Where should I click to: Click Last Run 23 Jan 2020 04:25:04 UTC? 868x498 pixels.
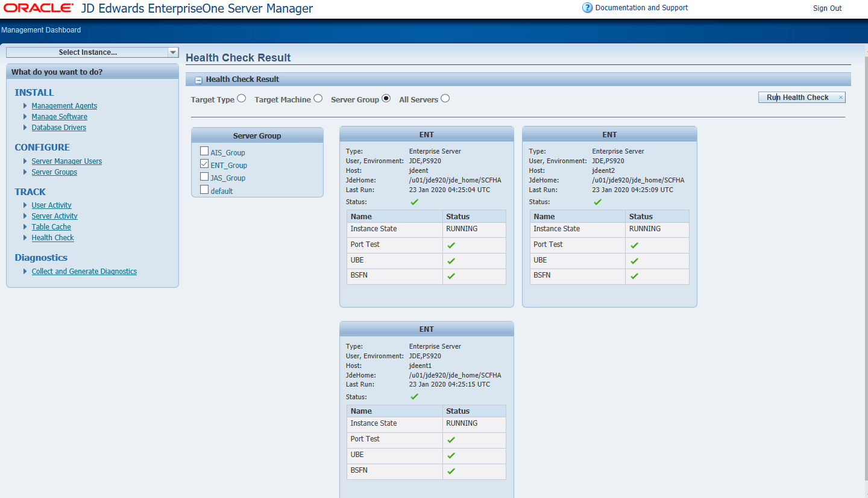pos(450,190)
